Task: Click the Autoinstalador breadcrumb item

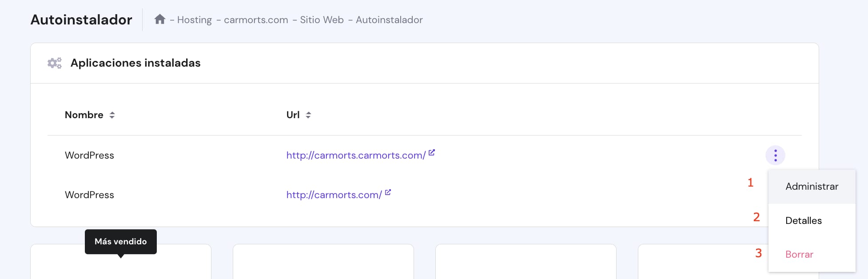Action: (389, 20)
